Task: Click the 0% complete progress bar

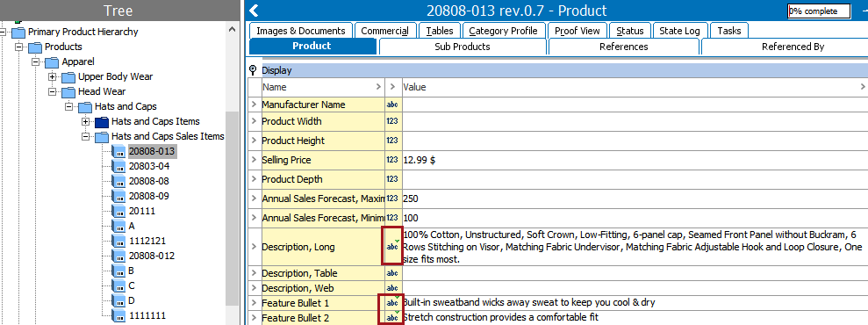Action: coord(819,11)
